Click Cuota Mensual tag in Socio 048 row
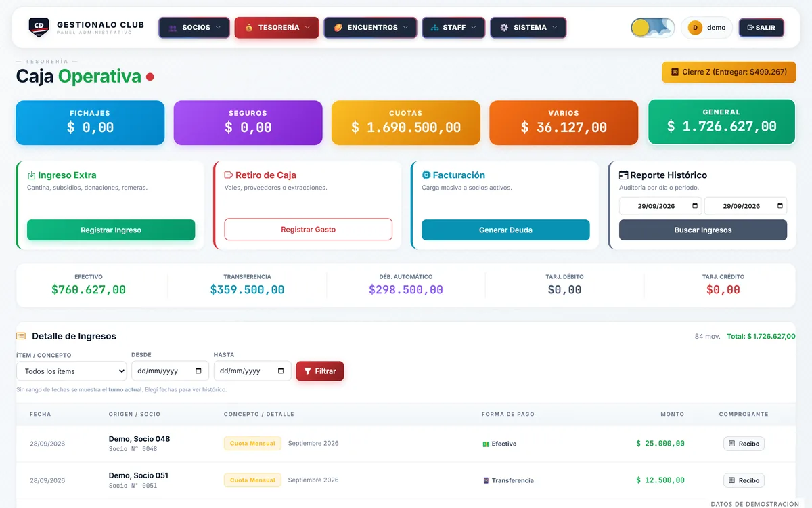 [252, 444]
